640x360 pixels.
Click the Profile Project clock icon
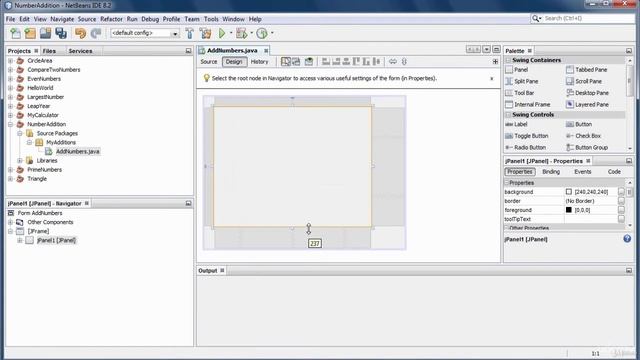pos(262,33)
